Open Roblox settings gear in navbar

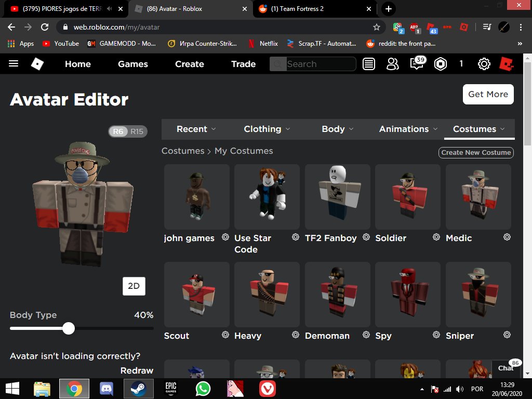tap(484, 64)
